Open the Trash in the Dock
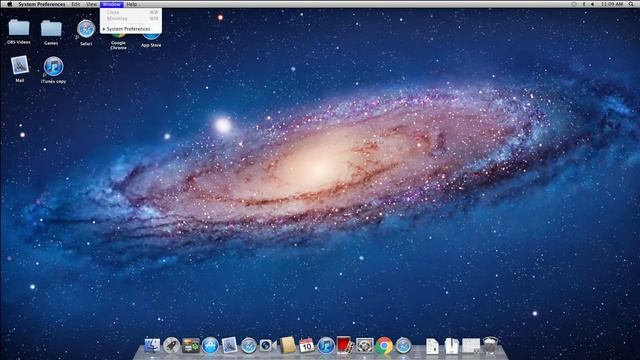 pyautogui.click(x=490, y=345)
